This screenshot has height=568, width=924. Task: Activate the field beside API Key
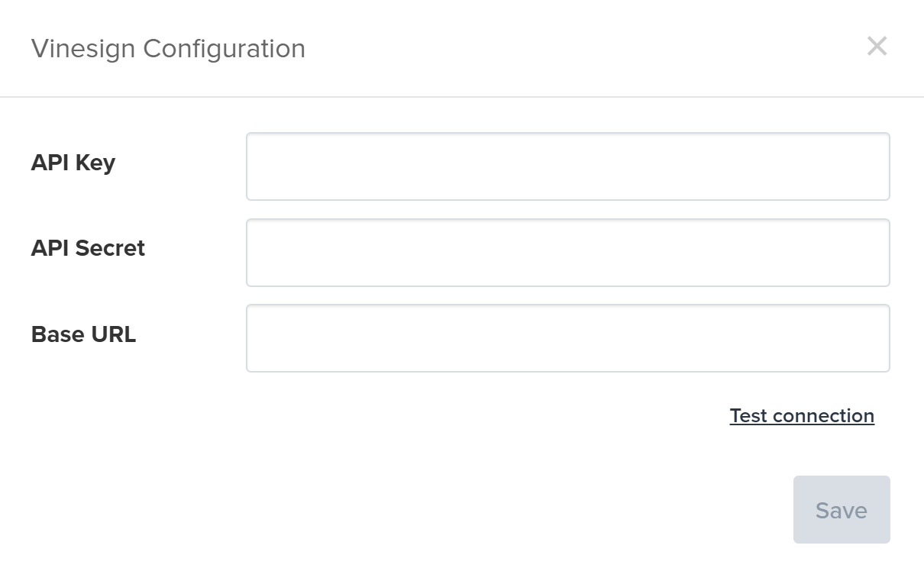click(567, 166)
